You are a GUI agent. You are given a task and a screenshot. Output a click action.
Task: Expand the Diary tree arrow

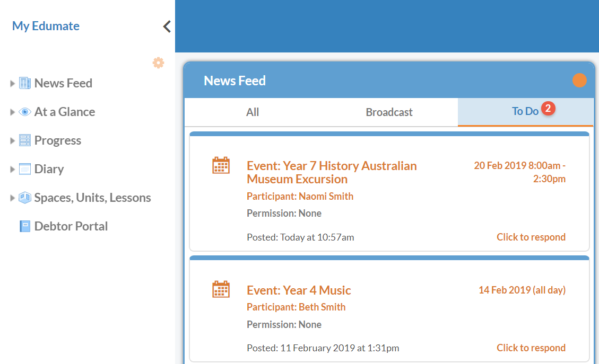click(x=13, y=169)
